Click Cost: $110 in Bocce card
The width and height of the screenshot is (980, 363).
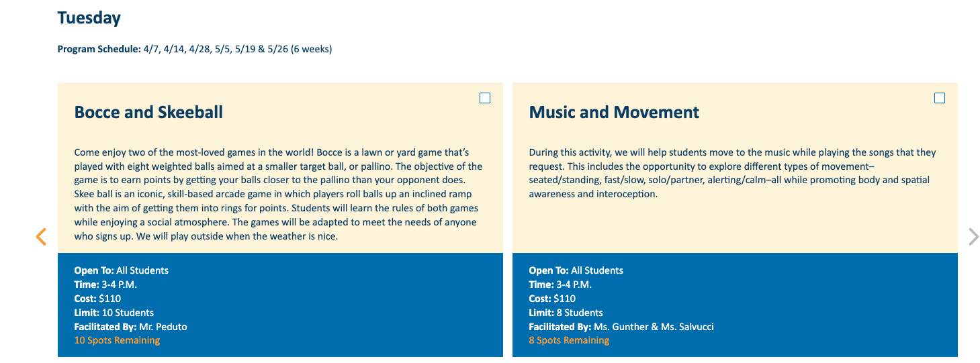tap(97, 299)
